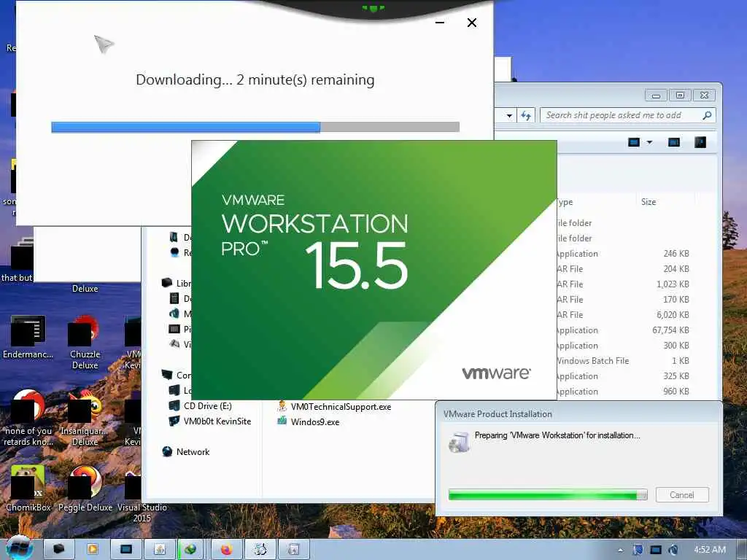This screenshot has height=560, width=747.
Task: Click the green VMware installation progress bar
Action: (x=548, y=495)
